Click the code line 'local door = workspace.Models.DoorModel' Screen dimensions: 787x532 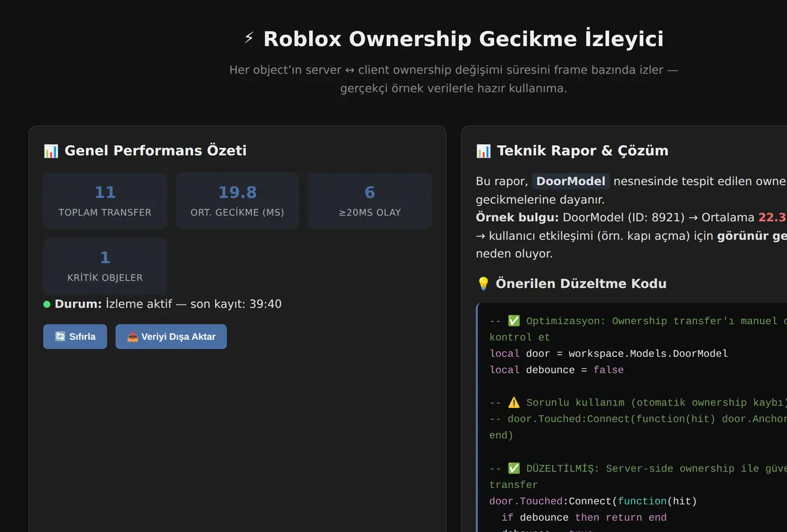pos(609,354)
